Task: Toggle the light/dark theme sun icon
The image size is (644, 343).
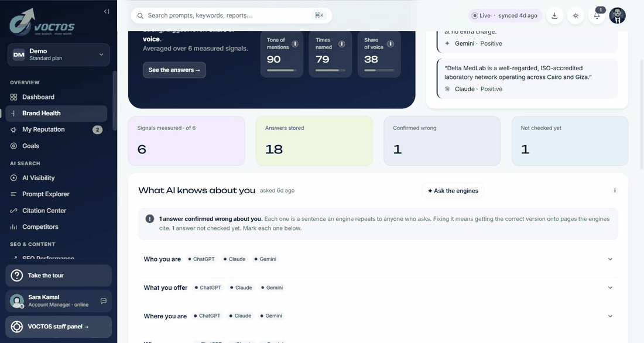Action: [576, 16]
